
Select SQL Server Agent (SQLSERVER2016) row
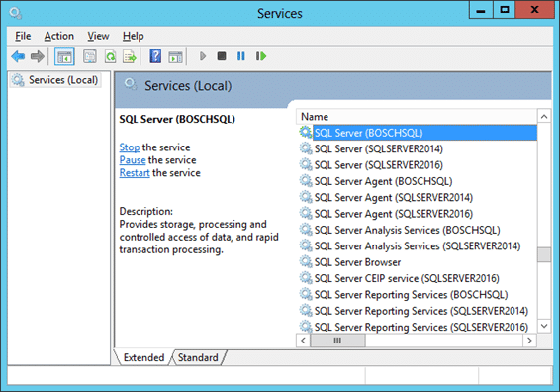pyautogui.click(x=418, y=214)
